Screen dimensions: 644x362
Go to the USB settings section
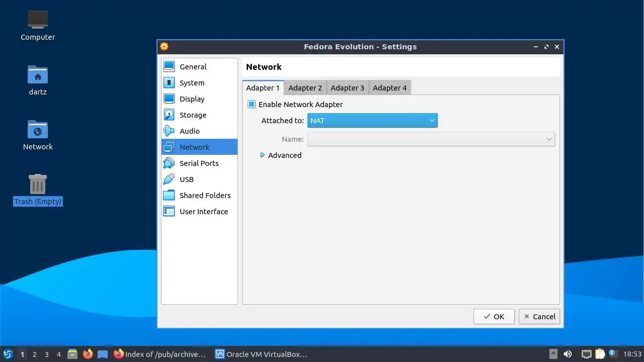click(x=199, y=179)
